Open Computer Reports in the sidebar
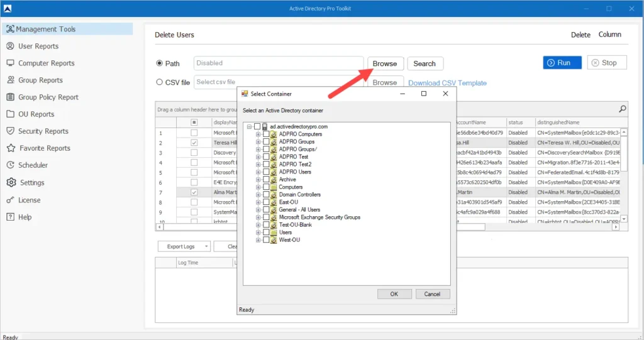This screenshot has width=644, height=340. (x=47, y=63)
